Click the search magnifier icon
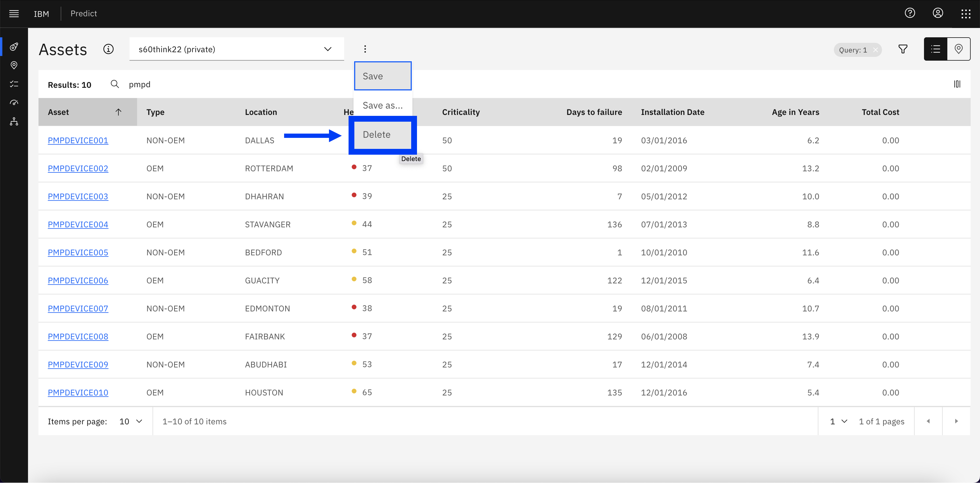Screen dimensions: 980x483 [115, 84]
